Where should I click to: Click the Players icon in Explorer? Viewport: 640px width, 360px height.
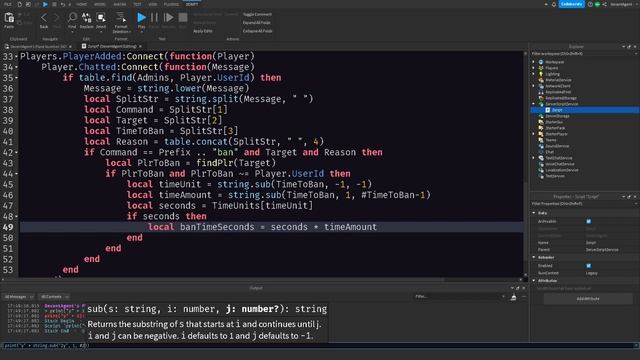tap(541, 68)
